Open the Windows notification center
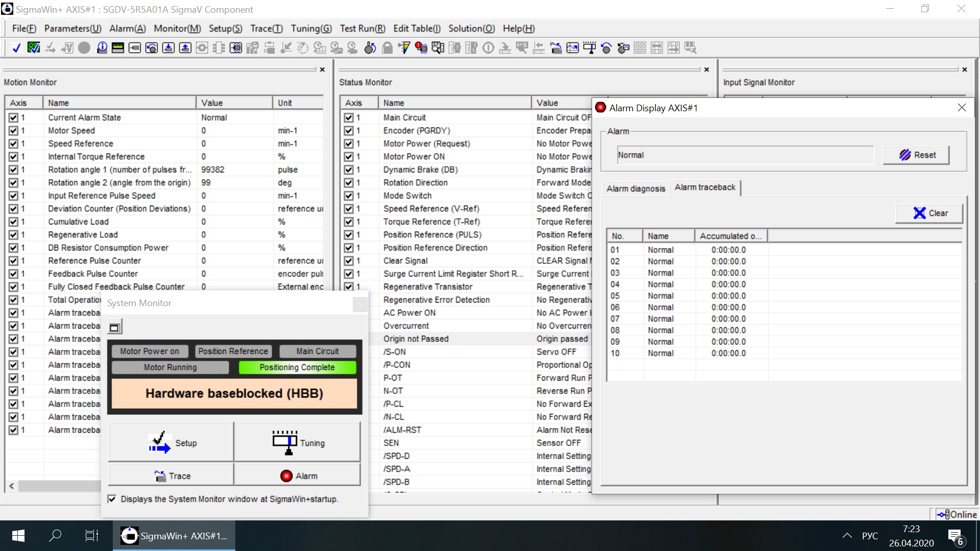The width and height of the screenshot is (980, 551). tap(954, 536)
